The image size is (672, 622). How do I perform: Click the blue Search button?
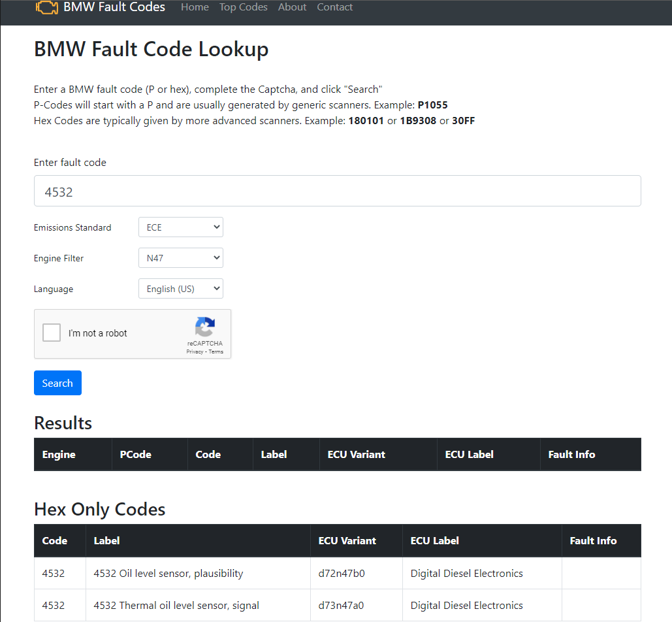click(58, 383)
